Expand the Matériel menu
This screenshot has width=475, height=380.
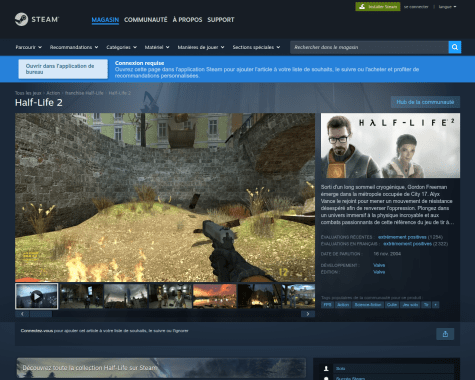point(157,47)
